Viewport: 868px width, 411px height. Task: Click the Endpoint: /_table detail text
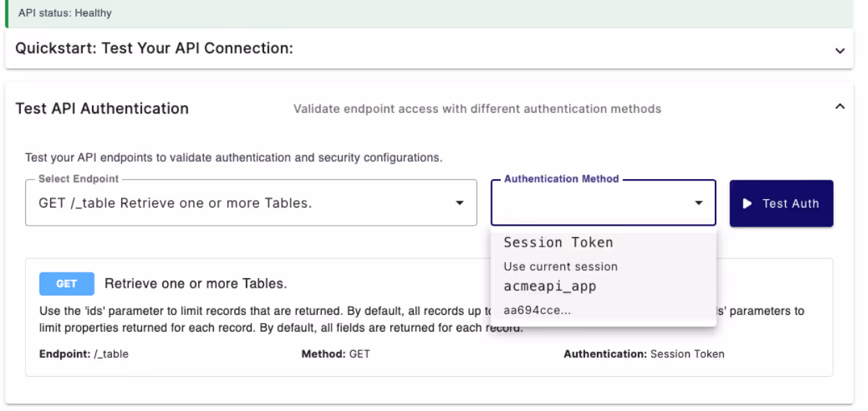pyautogui.click(x=84, y=354)
